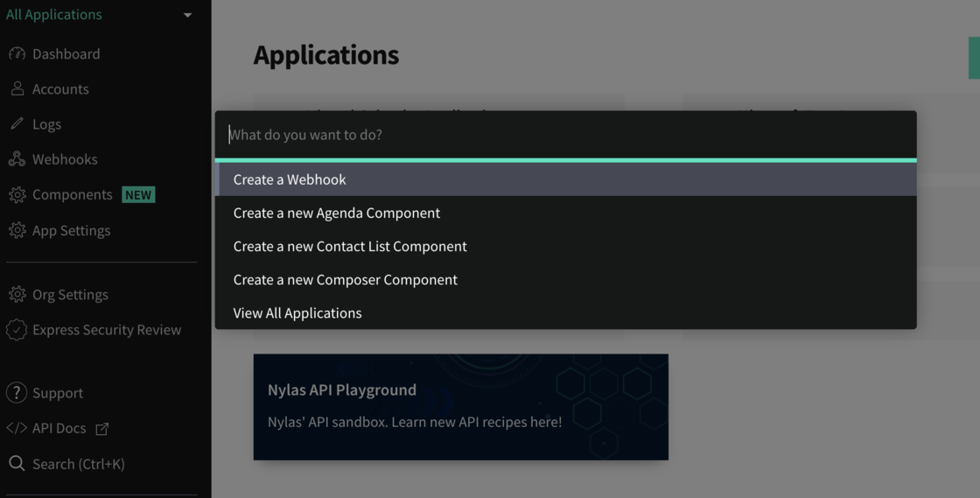980x498 pixels.
Task: Choose Create a new Agenda Component
Action: (x=565, y=213)
